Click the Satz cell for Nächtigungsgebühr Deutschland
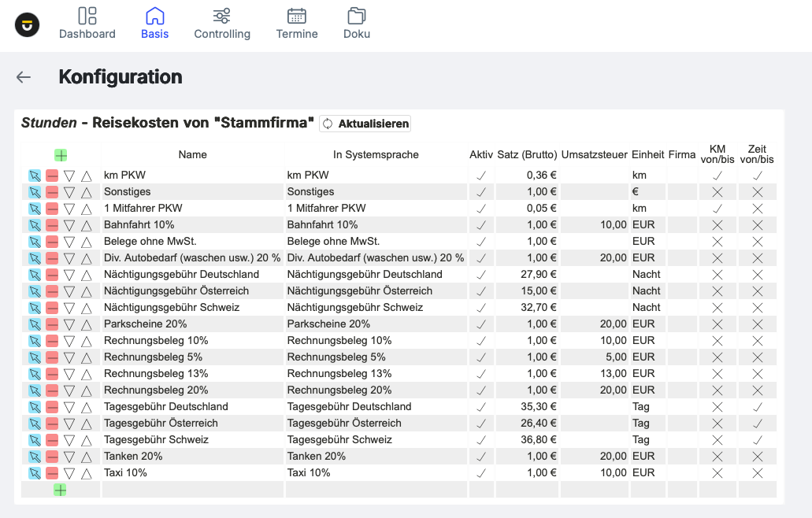The width and height of the screenshot is (812, 518). point(527,275)
